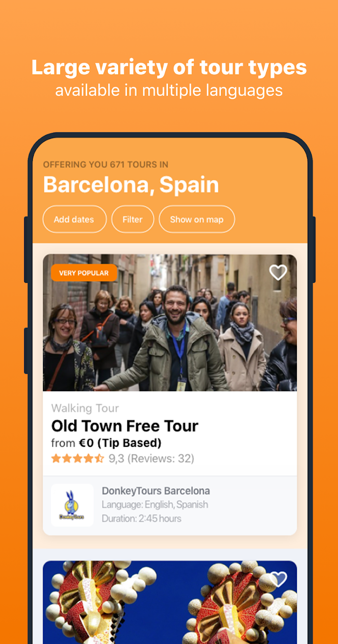Tap the Duration: 2:45 hours line
The image size is (338, 644).
(141, 519)
